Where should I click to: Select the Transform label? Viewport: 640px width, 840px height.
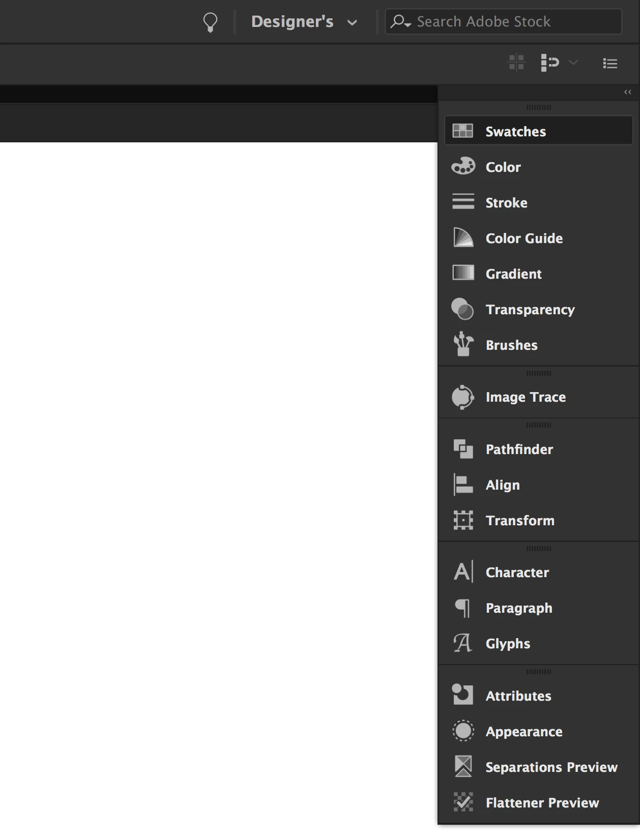click(x=520, y=520)
